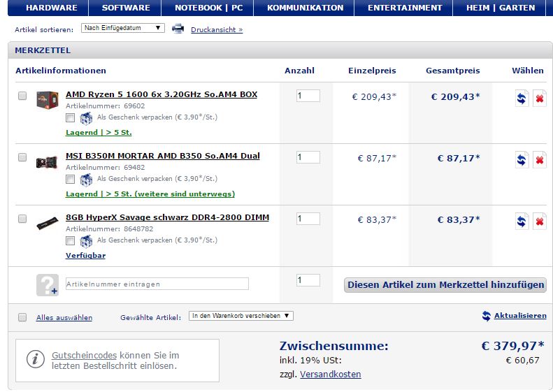This screenshot has height=392, width=553.
Task: Open the Nach Einfügedatum sort dropdown
Action: tap(123, 28)
